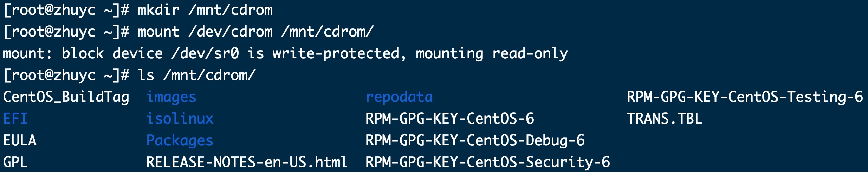Click the isolinux directory entry
Viewport: 868px width, 172px height.
click(180, 119)
